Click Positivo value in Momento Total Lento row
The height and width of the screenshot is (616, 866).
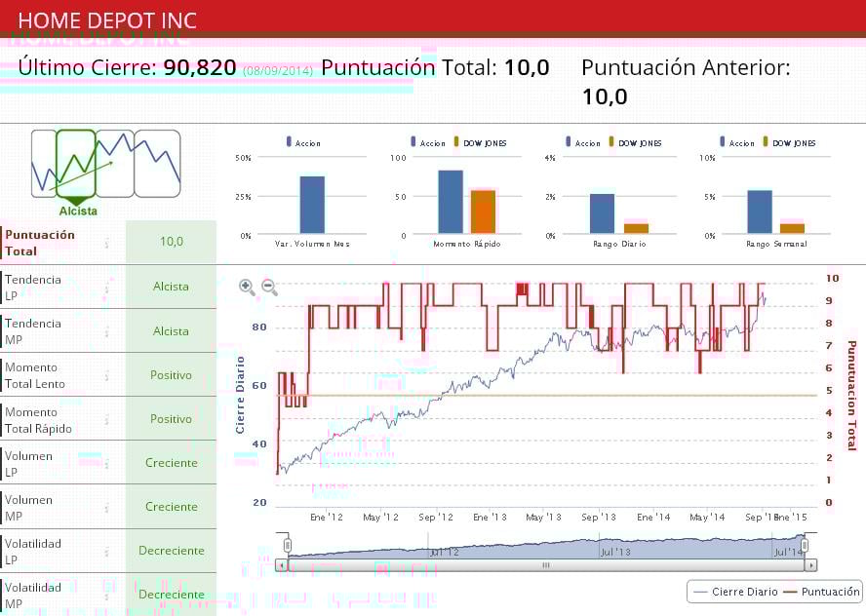[172, 375]
